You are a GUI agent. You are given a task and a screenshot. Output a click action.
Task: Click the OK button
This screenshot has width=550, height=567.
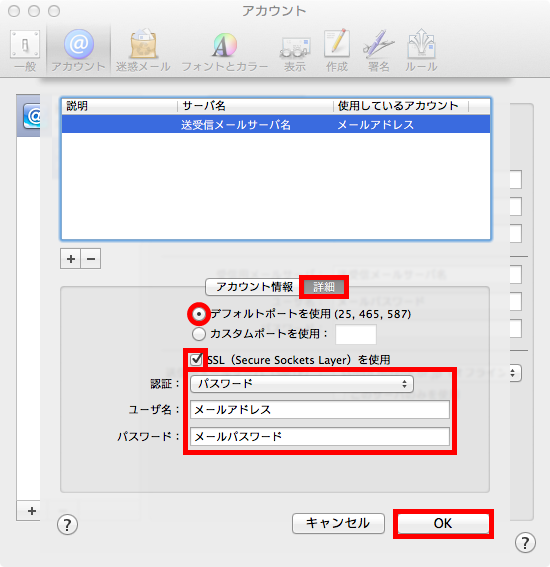click(x=443, y=524)
